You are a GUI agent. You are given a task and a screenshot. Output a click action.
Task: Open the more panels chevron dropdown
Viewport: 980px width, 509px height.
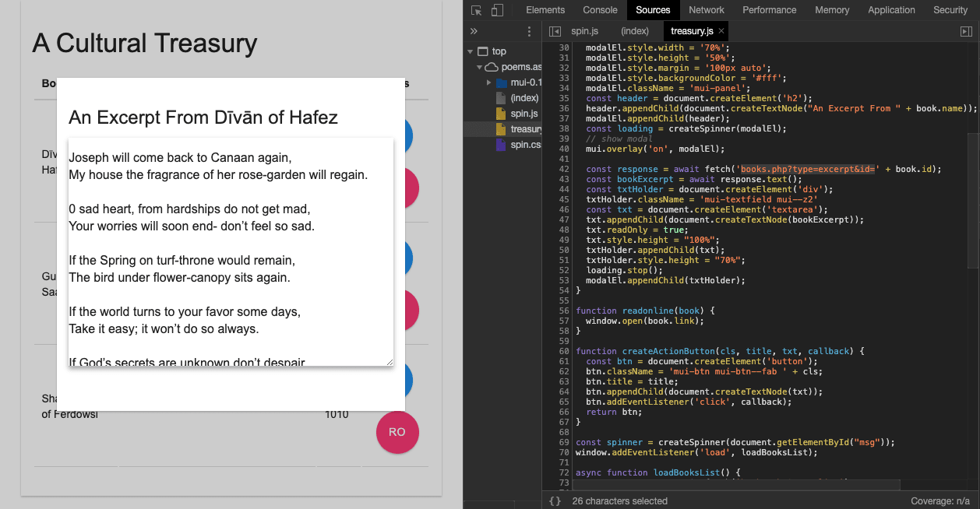point(472,30)
